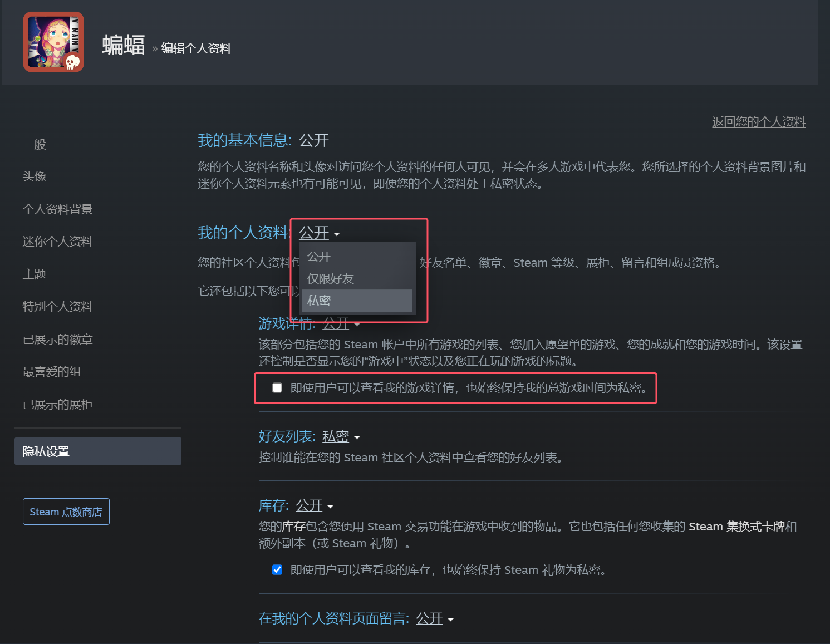The image size is (830, 644).
Task: Open 已展示的徽章 sidebar item
Action: 57,340
